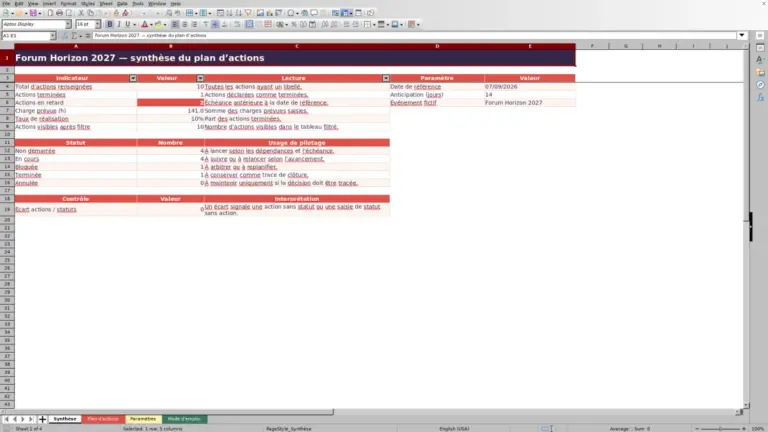Click the column D header
768x432 pixels.
(437, 46)
